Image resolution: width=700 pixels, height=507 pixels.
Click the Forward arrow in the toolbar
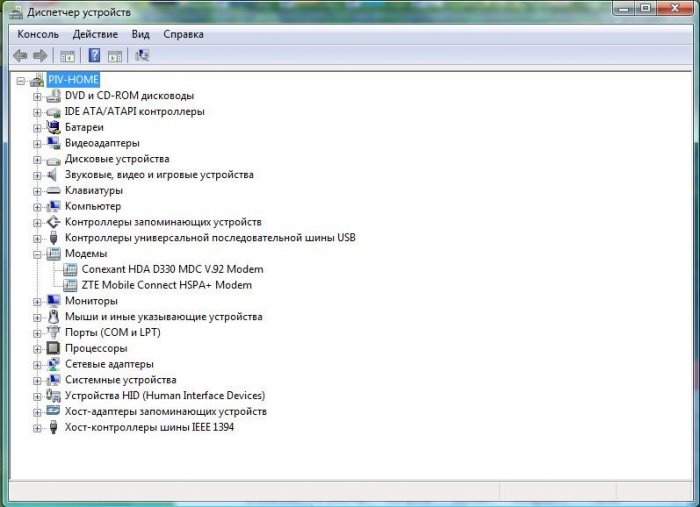tap(40, 56)
